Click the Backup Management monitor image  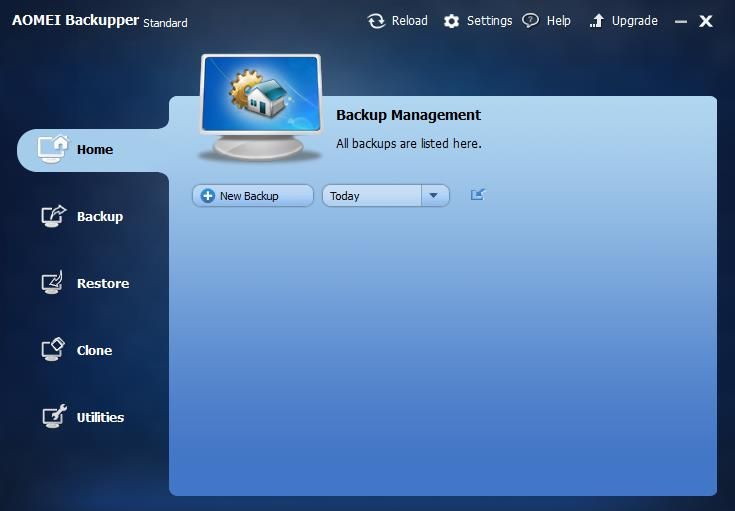(x=261, y=108)
